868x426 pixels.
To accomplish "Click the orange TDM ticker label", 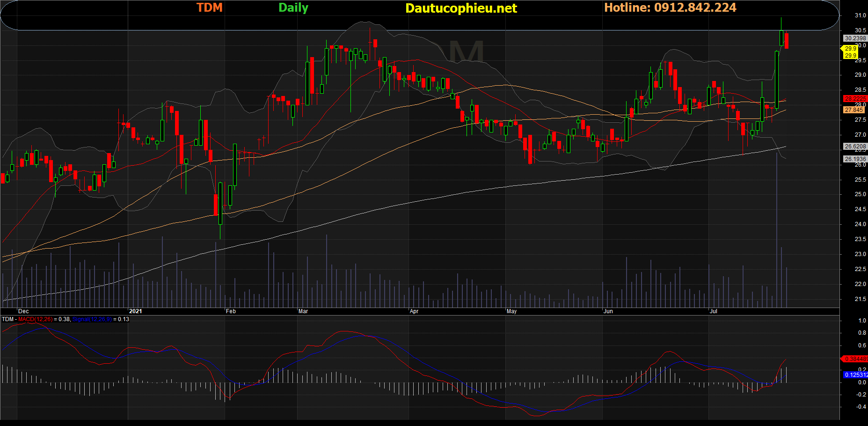I will tap(209, 7).
